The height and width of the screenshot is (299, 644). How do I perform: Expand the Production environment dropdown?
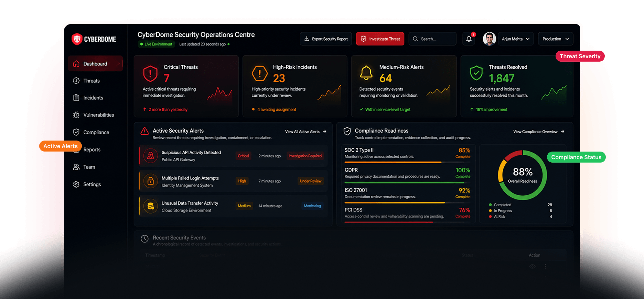[x=556, y=39]
